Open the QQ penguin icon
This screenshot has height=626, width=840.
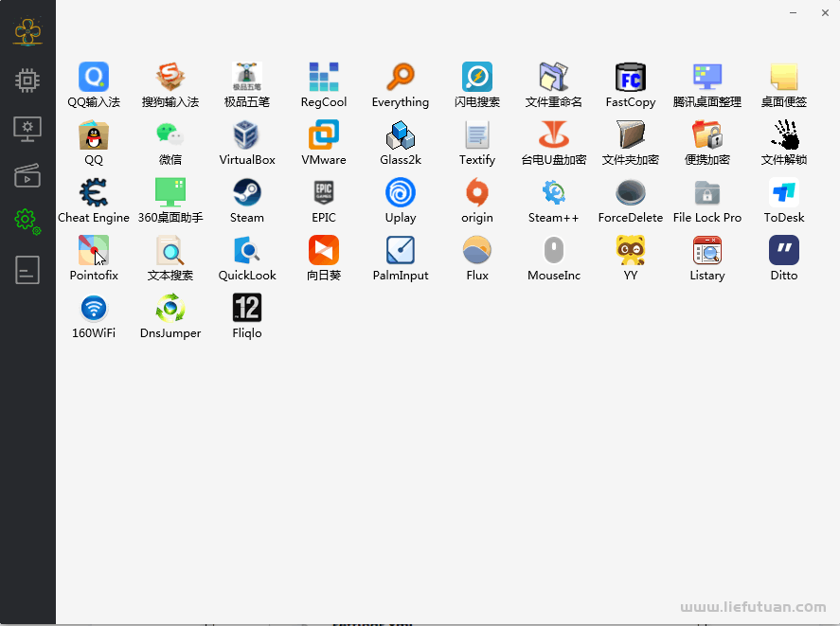point(94,135)
